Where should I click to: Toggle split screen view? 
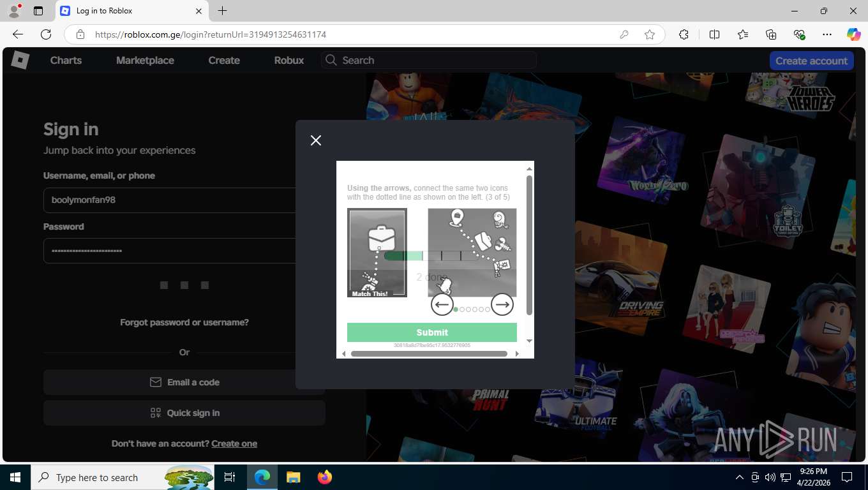tap(714, 34)
